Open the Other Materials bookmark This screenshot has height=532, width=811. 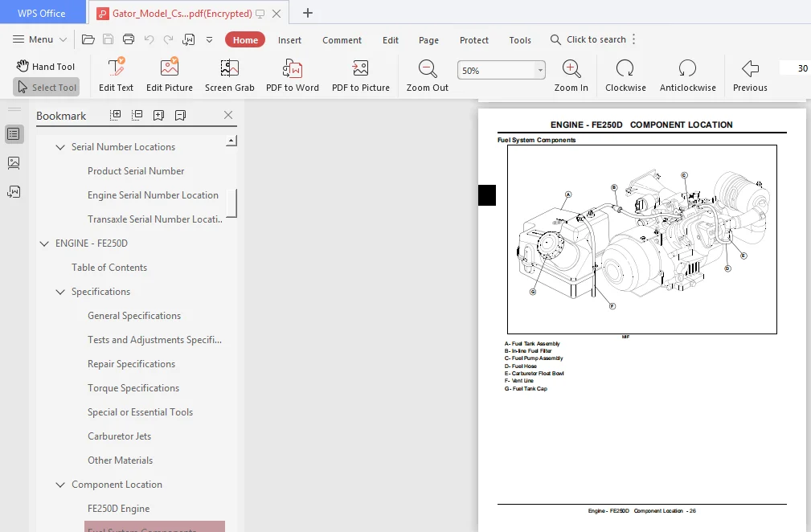(x=120, y=460)
